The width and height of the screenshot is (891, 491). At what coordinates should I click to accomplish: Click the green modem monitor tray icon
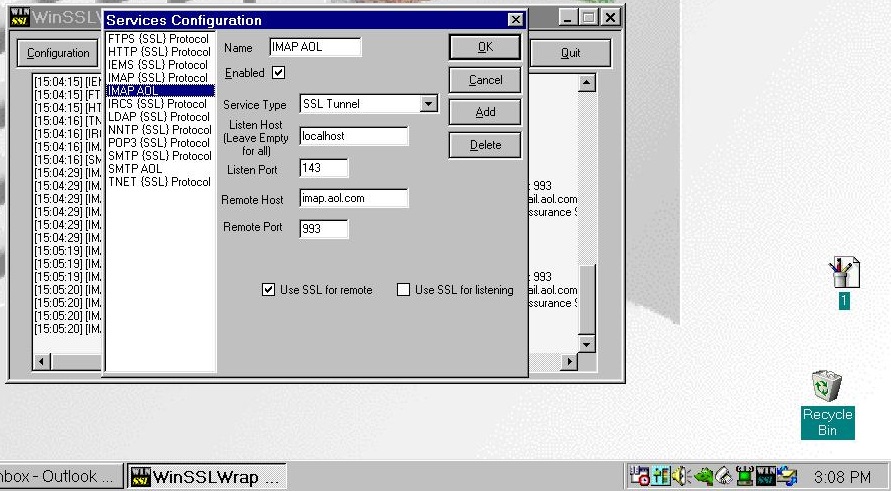point(744,476)
